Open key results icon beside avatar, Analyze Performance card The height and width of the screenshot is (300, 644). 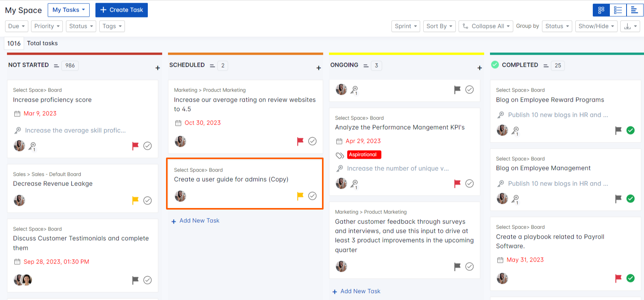tap(354, 184)
